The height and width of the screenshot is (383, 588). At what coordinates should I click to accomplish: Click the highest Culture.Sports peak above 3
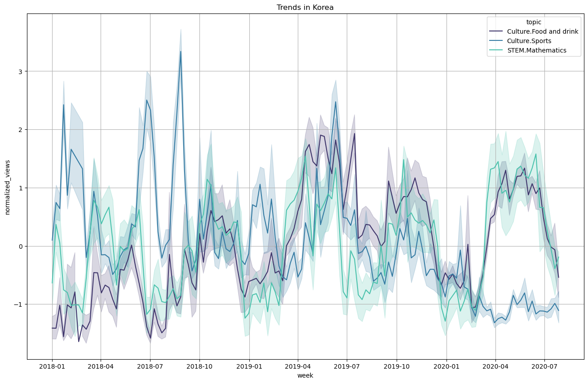pyautogui.click(x=181, y=52)
